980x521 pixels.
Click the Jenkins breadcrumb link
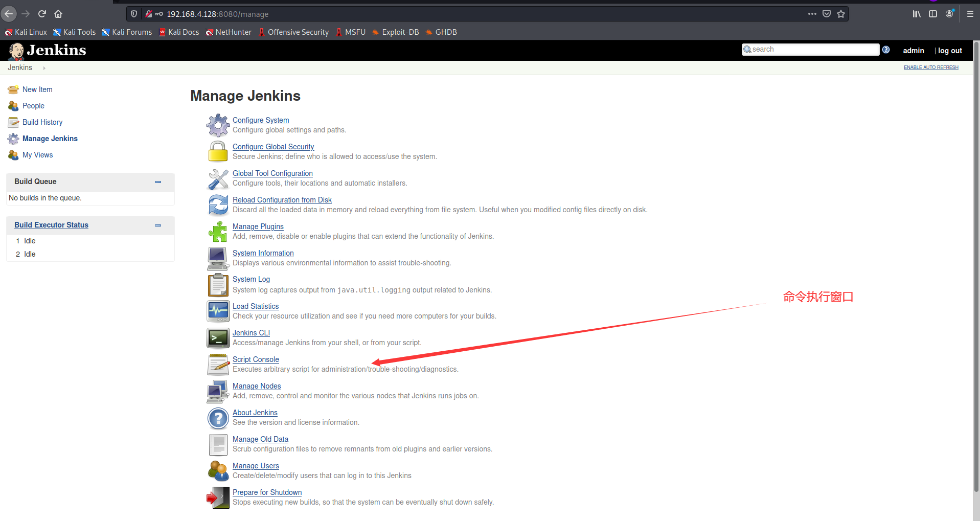pos(20,67)
